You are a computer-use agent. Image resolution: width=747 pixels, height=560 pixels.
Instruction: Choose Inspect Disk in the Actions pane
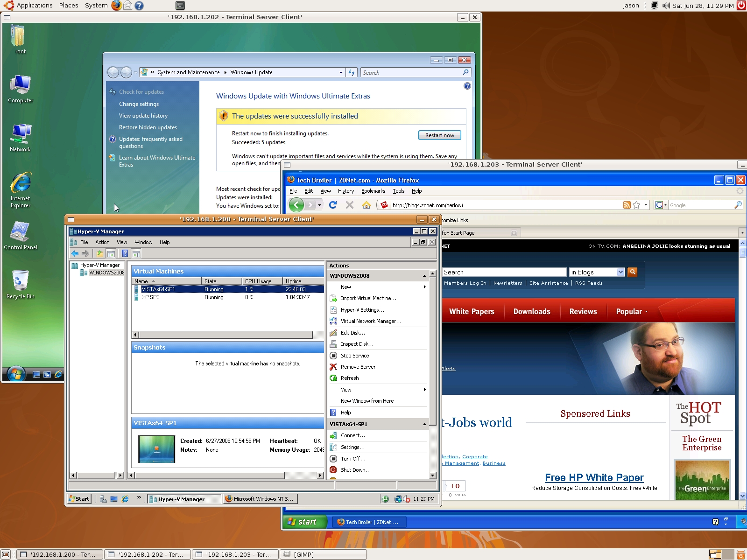click(x=357, y=344)
